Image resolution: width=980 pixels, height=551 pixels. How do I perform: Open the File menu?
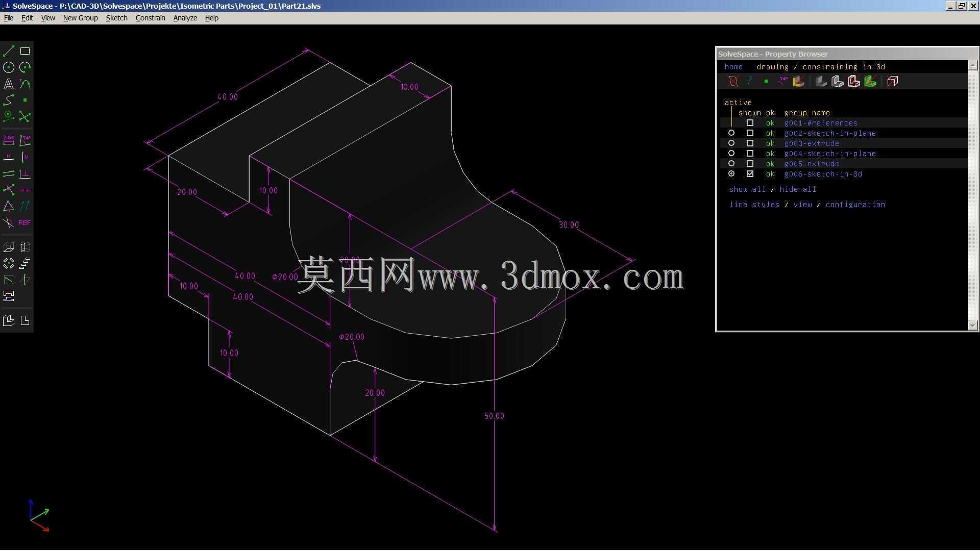pos(9,18)
